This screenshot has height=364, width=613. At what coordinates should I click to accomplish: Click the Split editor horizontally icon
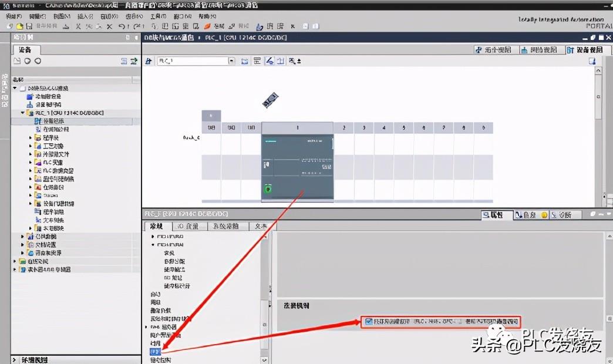[306, 26]
